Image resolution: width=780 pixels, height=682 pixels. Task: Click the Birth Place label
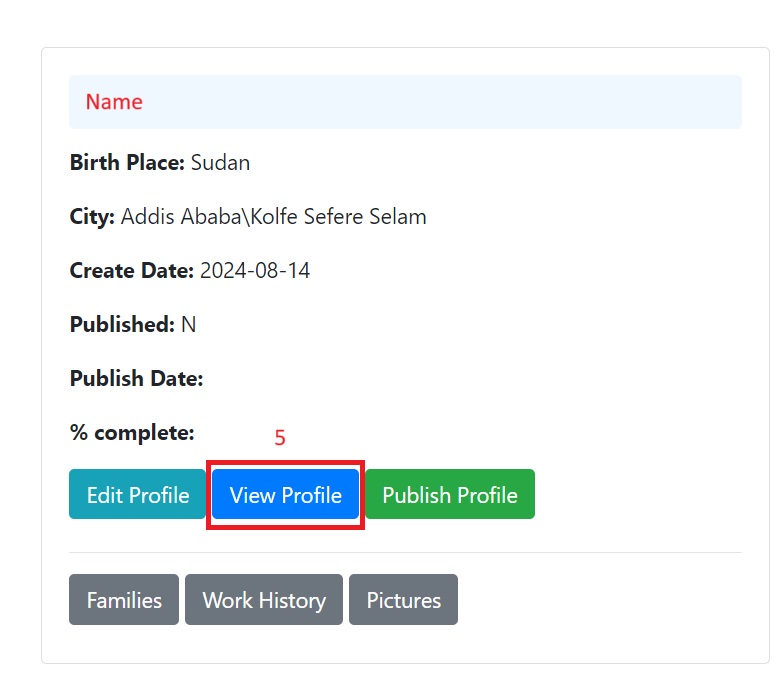127,162
